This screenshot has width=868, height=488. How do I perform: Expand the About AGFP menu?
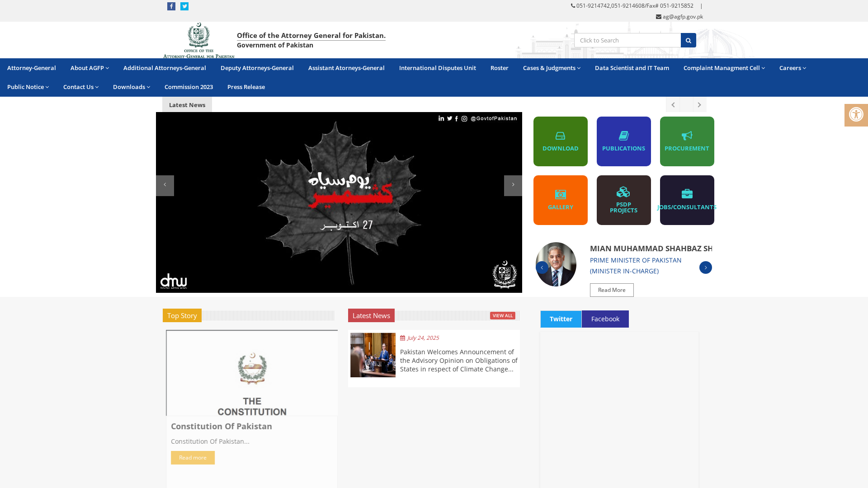tap(90, 68)
